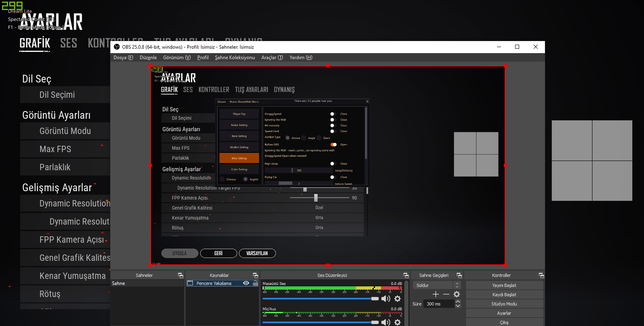Mute Masaüstü Ses with the speaker icon
The image size is (644, 326).
pos(386,299)
